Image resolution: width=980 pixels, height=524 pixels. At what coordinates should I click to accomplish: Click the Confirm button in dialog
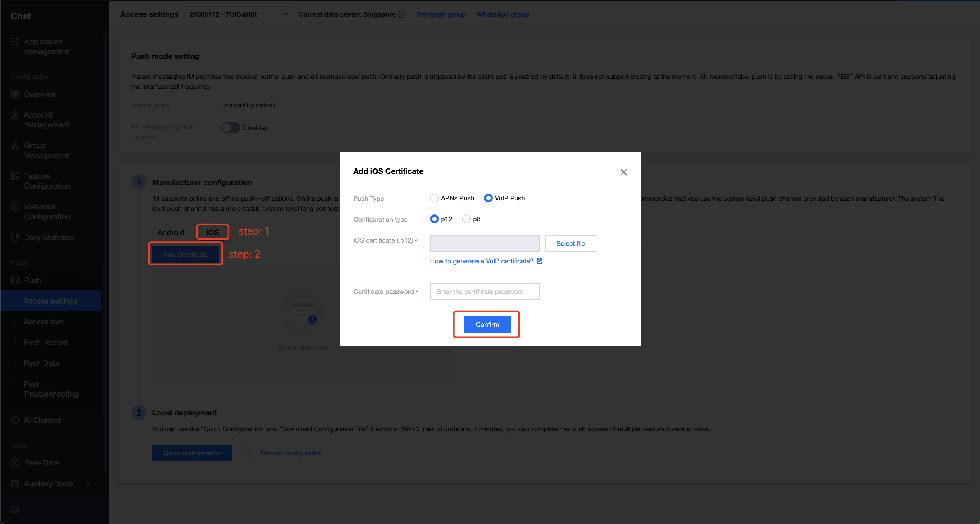point(487,324)
